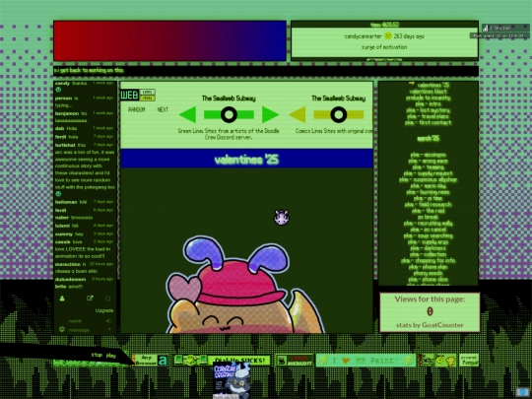
Task: Open 'phony woods' comic link
Action: click(429, 273)
